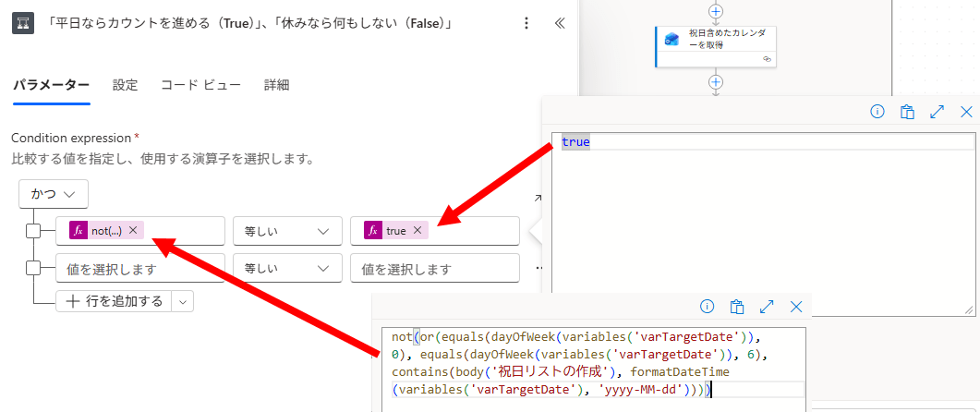Open the かつ logical operator dropdown

(53, 194)
